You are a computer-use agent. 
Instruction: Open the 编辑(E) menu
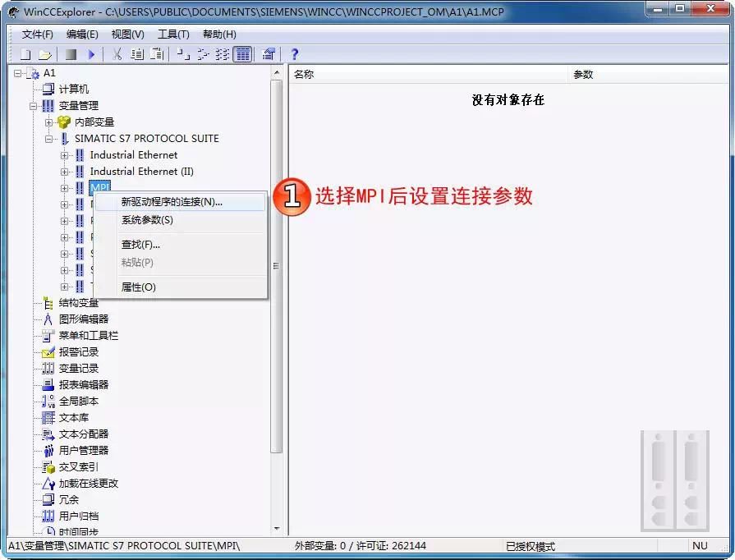tap(82, 34)
